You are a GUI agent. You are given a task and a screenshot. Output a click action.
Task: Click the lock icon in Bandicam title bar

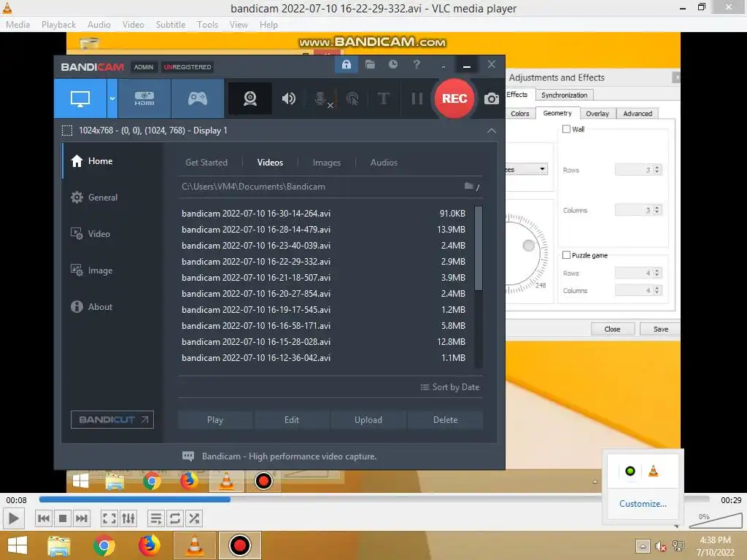(x=347, y=64)
